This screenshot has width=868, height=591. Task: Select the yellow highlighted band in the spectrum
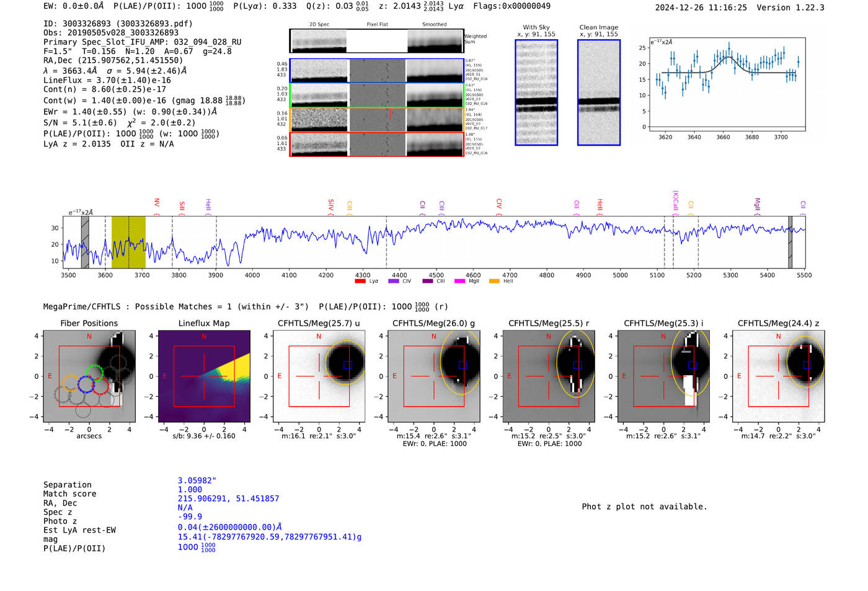128,242
